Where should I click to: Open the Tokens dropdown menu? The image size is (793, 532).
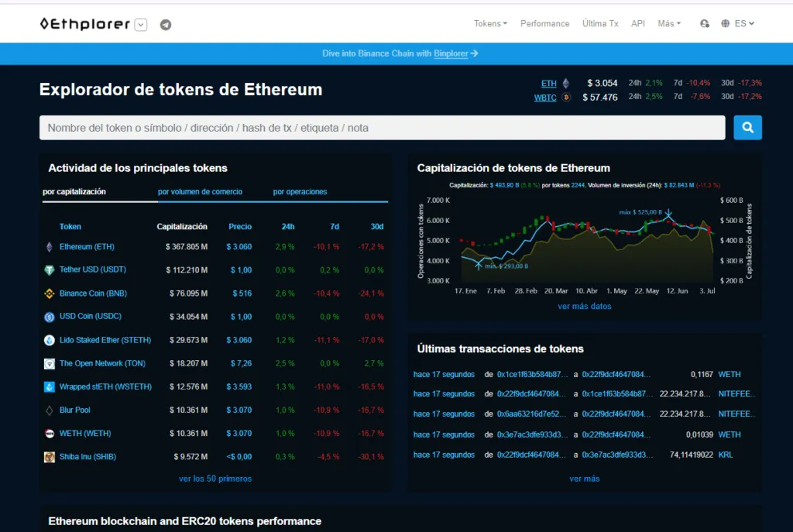(x=490, y=24)
